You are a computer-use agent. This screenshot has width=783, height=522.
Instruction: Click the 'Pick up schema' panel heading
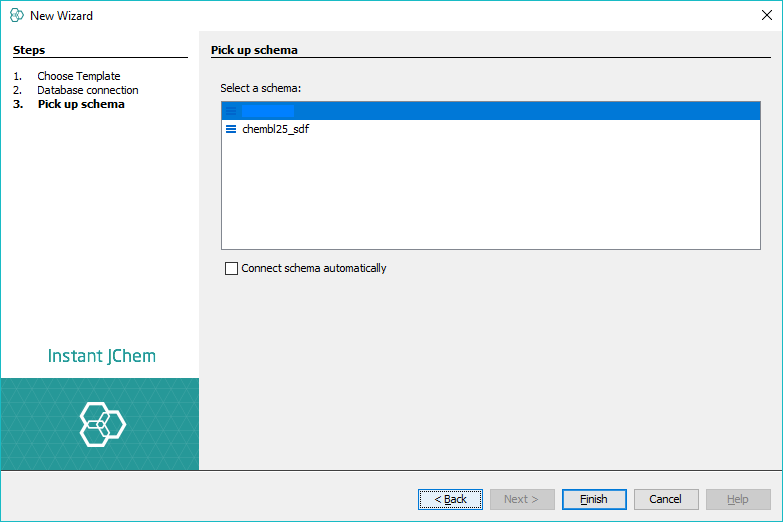(254, 50)
